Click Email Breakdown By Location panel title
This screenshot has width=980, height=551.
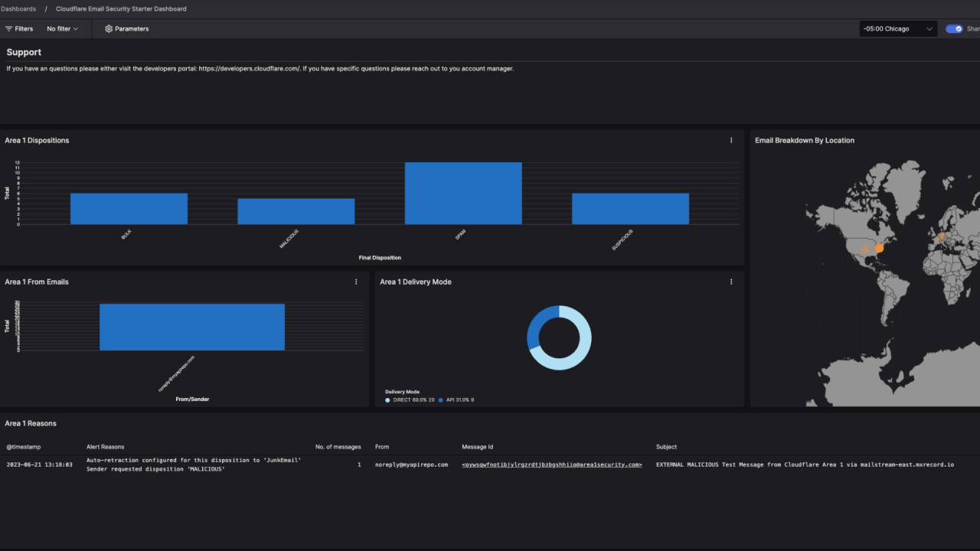(x=805, y=141)
